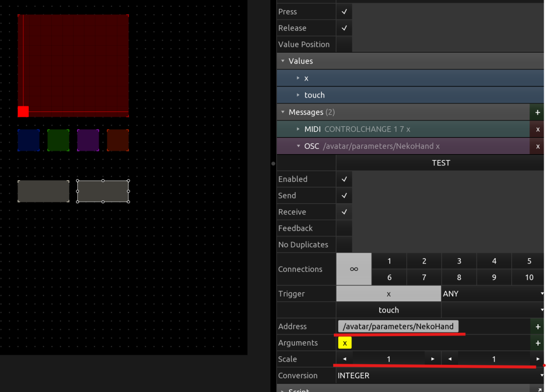Toggle the Enabled checkbox
The image size is (546, 392).
point(344,179)
